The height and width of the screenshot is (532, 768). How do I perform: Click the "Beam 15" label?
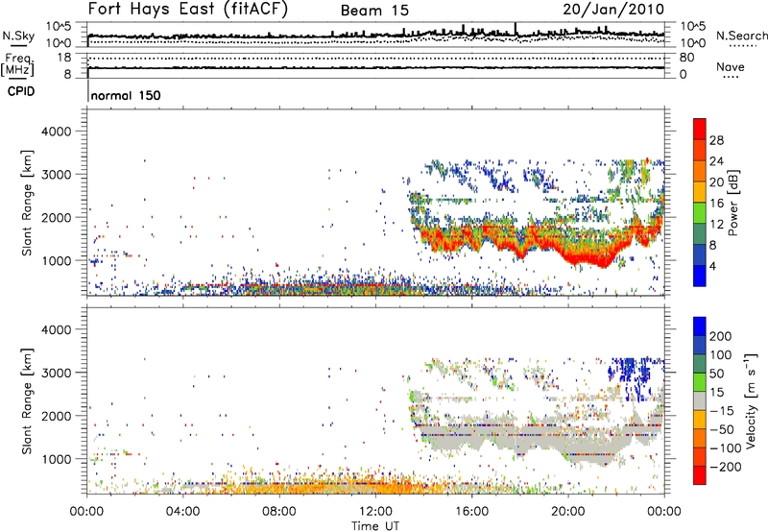click(374, 11)
